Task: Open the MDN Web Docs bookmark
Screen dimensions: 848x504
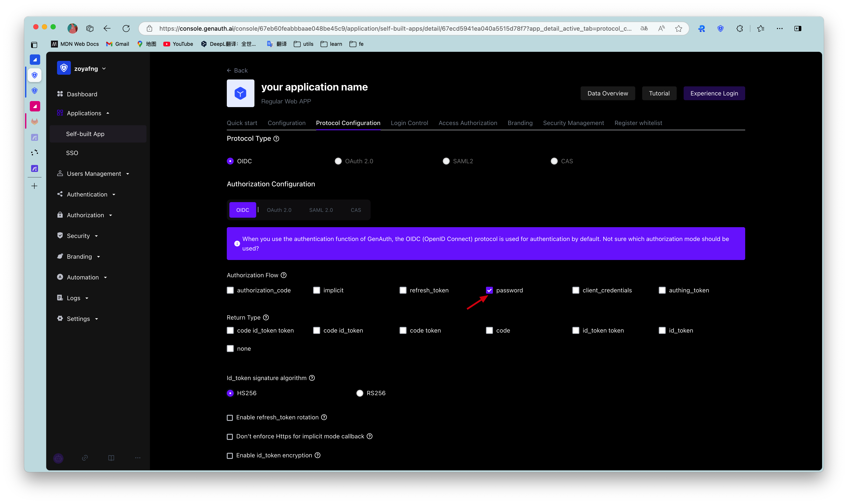Action: pos(75,44)
